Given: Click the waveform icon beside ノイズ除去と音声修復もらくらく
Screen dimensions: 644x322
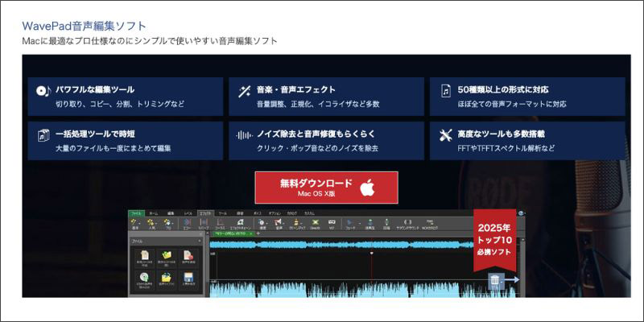Looking at the screenshot, I should pos(245,135).
